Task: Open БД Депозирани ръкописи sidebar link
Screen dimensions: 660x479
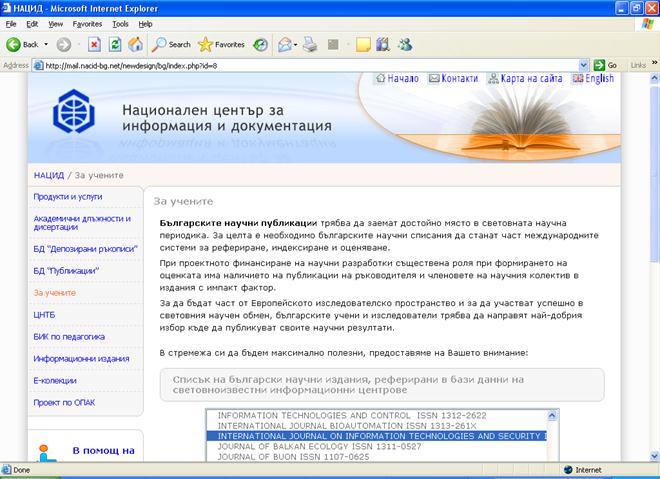Action: pyautogui.click(x=85, y=249)
